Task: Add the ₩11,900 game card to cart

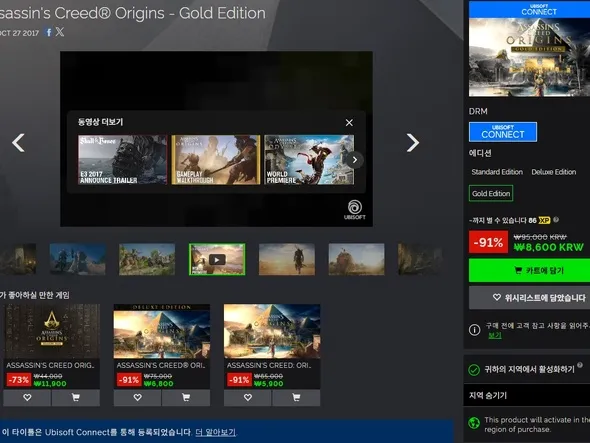Action: (76, 397)
